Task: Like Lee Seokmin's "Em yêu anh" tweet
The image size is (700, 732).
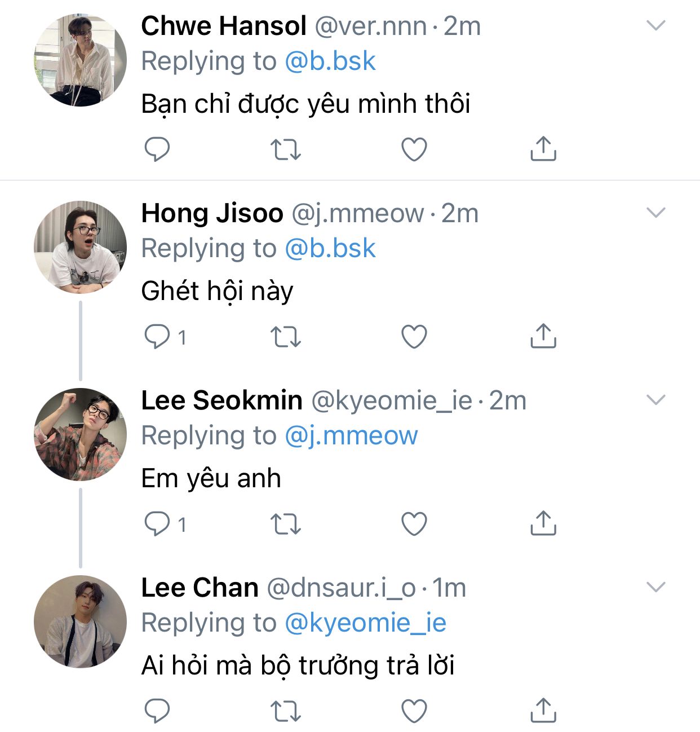Action: [414, 524]
